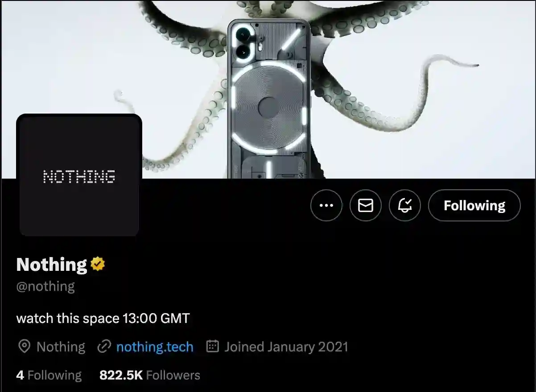
Task: Open the three-dot more options menu
Action: [326, 205]
